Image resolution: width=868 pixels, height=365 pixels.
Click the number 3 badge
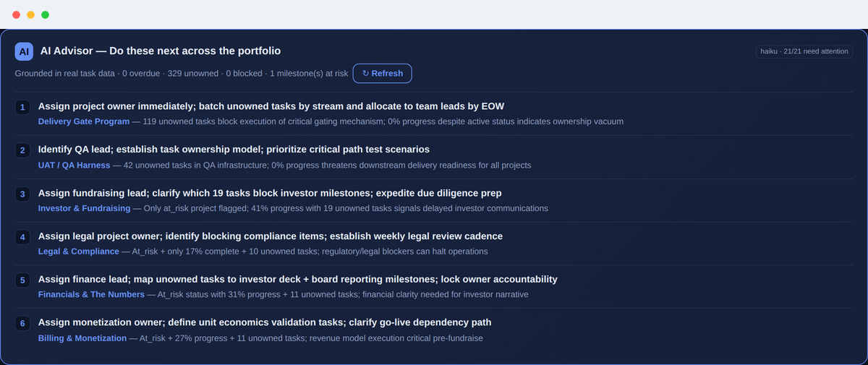[22, 194]
